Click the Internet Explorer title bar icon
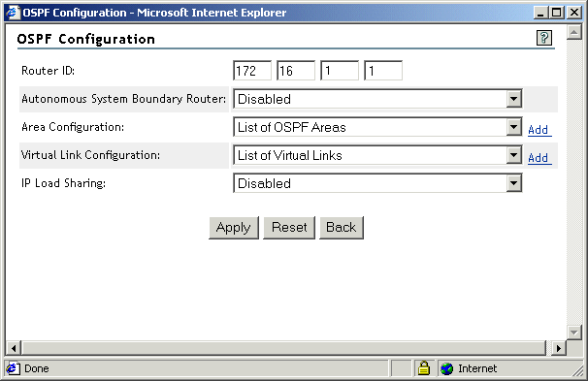Screen dimensions: 588x381 [13, 13]
